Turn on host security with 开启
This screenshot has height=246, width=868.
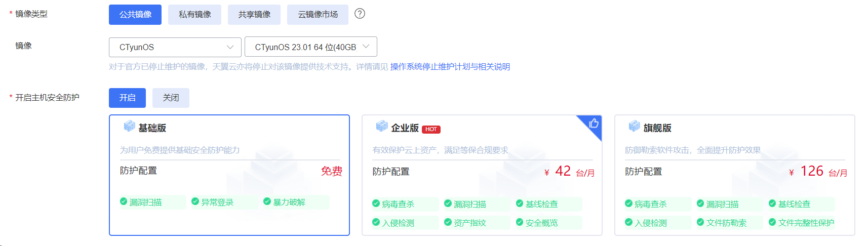[127, 98]
